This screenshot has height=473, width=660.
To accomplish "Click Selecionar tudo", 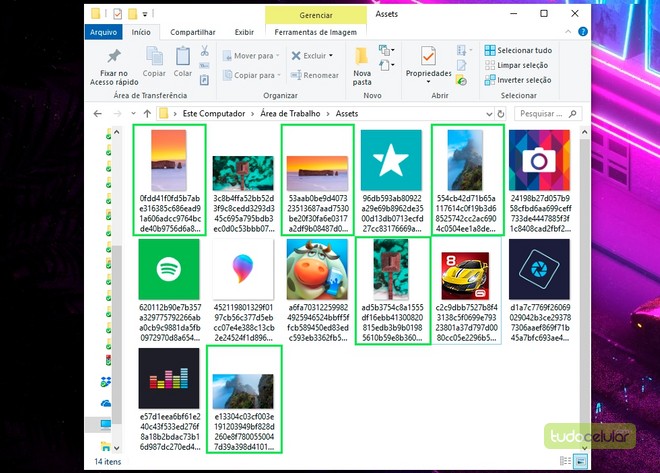I will point(516,50).
